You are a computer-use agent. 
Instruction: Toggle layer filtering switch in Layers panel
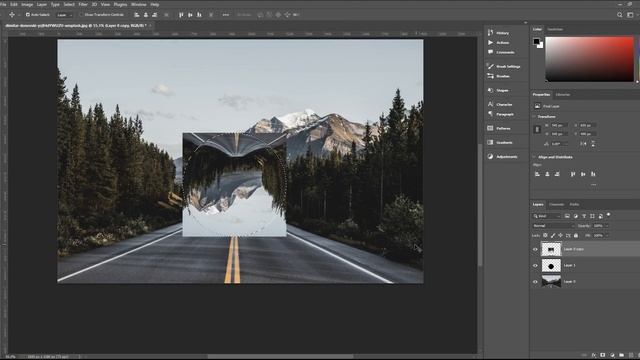pyautogui.click(x=609, y=214)
